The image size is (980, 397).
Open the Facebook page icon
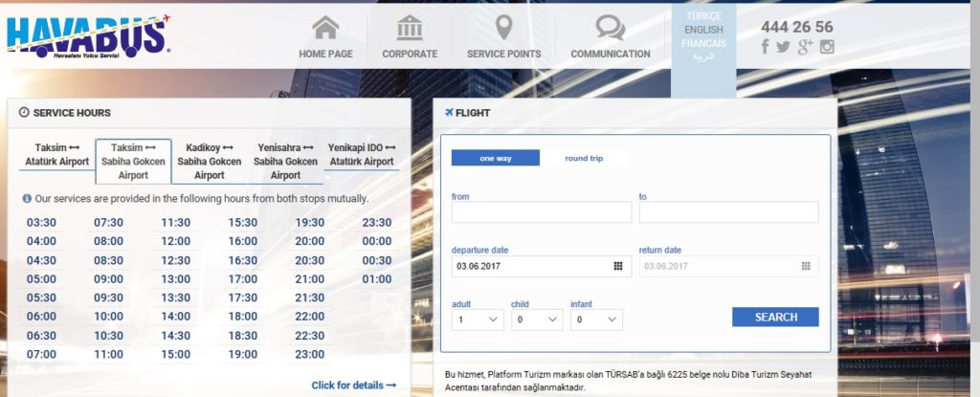click(x=765, y=47)
